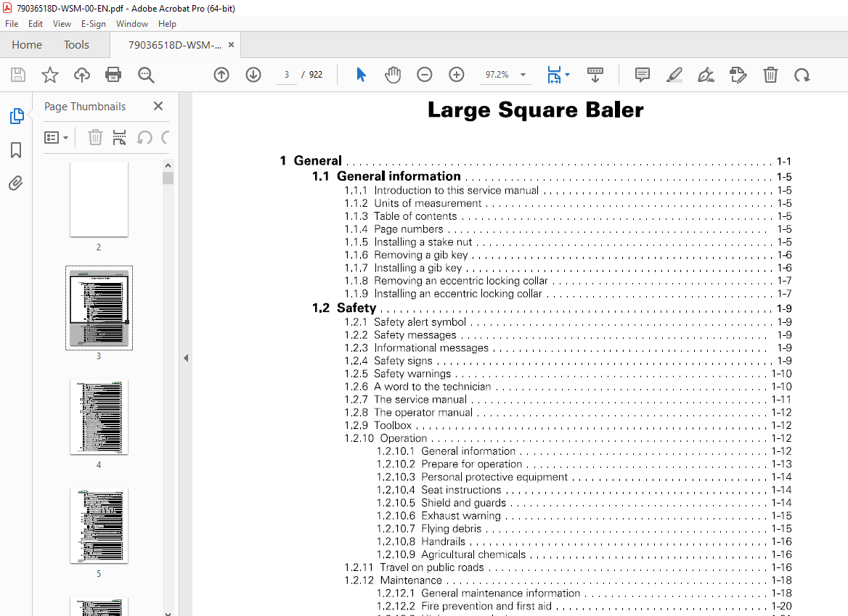This screenshot has height=616, width=848.
Task: Click the add stamp tool icon
Action: coord(738,75)
